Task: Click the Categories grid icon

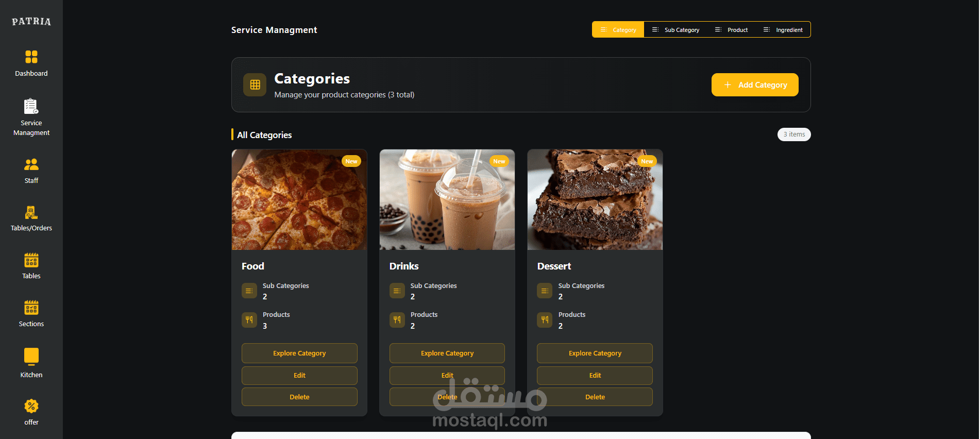Action: 255,85
